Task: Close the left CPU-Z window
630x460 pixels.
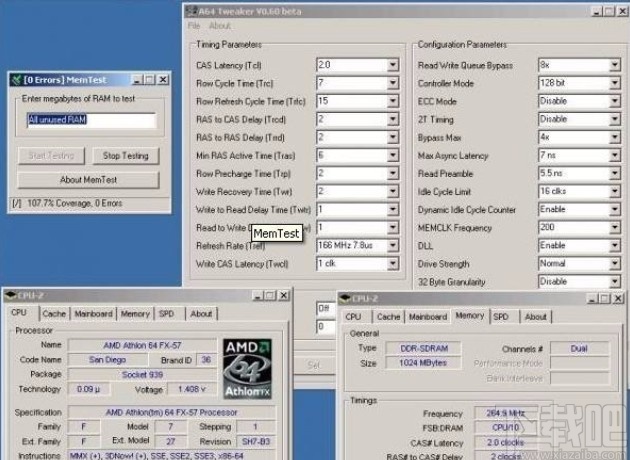Action: (284, 296)
